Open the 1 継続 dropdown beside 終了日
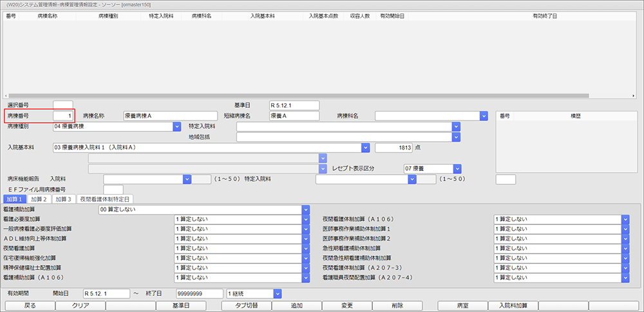The height and width of the screenshot is (312, 644). [277, 293]
